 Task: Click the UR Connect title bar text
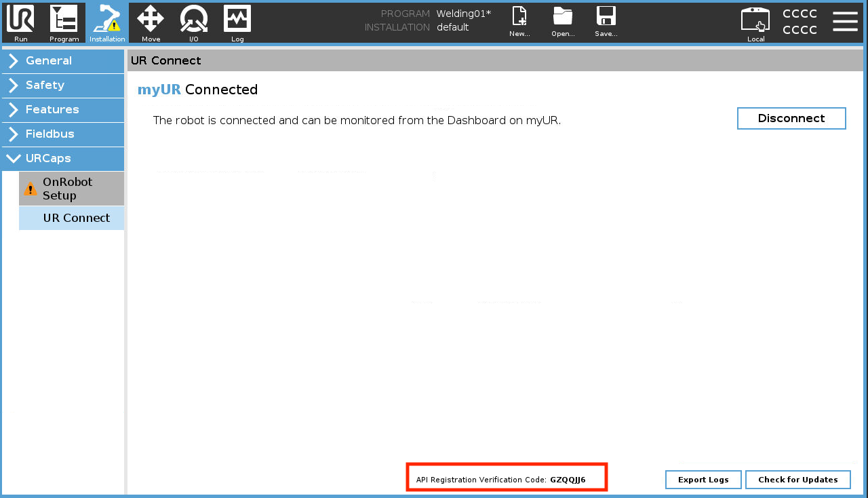point(166,60)
